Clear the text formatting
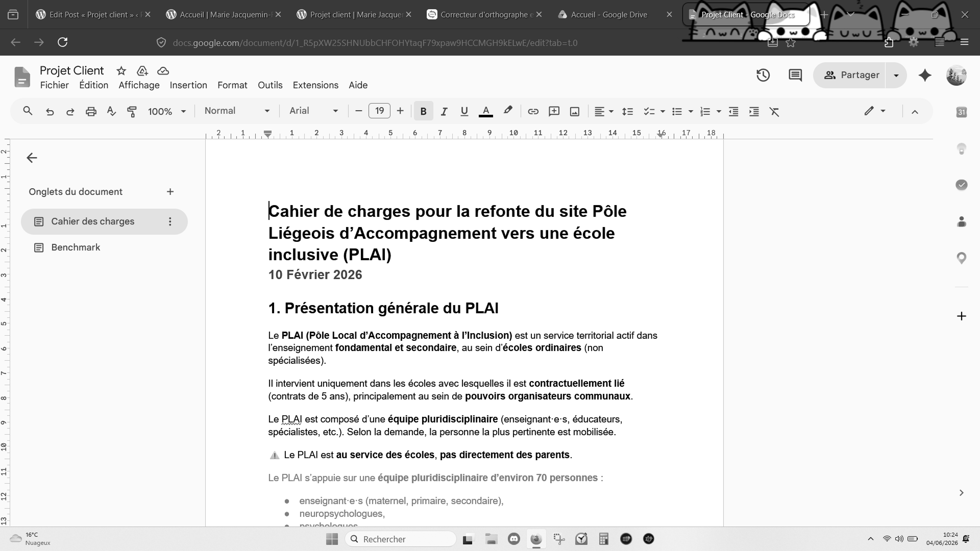 (x=774, y=111)
